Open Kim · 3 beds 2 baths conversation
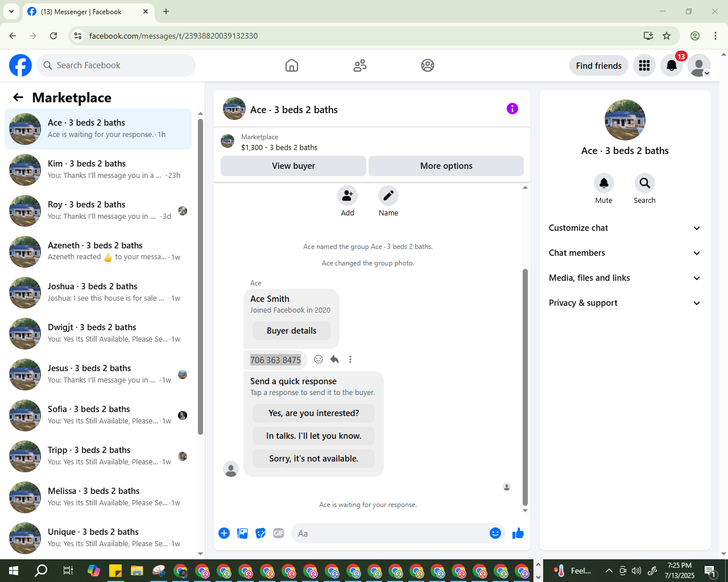The width and height of the screenshot is (728, 582). click(x=98, y=170)
